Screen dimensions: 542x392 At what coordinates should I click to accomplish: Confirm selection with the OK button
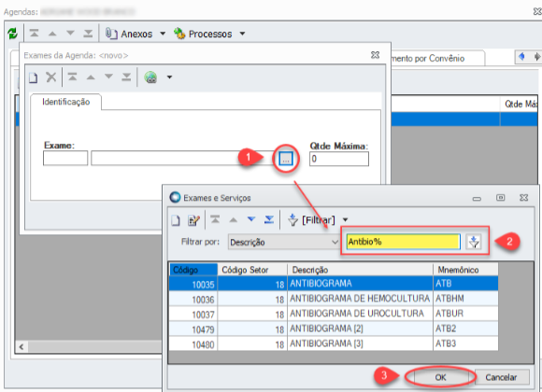tap(440, 377)
